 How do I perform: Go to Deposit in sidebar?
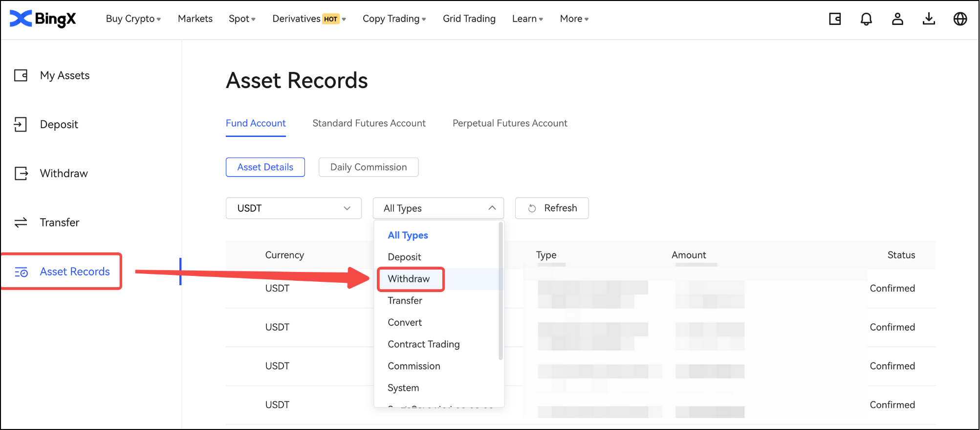point(59,124)
